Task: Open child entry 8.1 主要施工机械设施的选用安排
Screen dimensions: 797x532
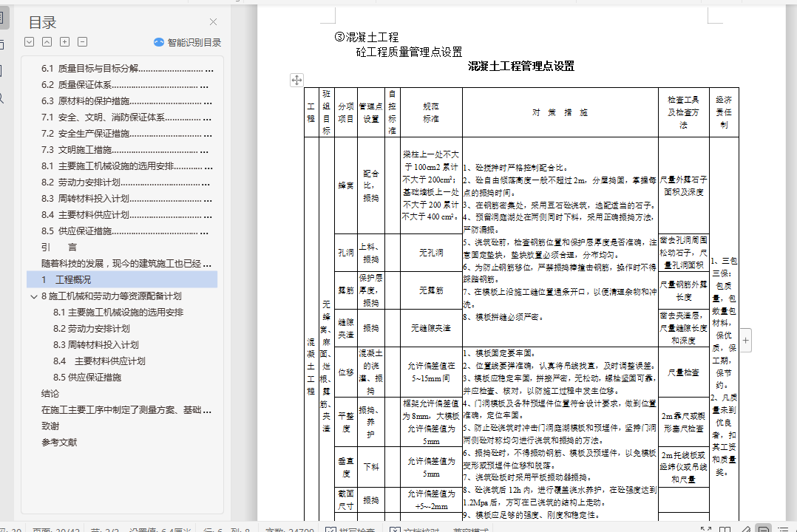Action: 118,313
